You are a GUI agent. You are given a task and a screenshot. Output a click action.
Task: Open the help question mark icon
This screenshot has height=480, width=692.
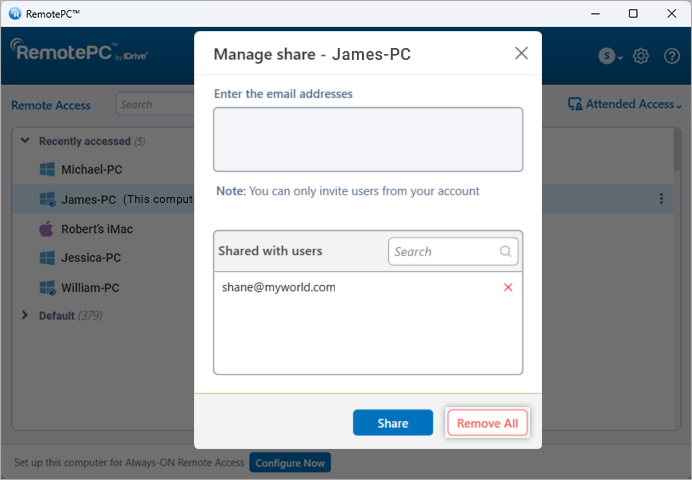(671, 56)
